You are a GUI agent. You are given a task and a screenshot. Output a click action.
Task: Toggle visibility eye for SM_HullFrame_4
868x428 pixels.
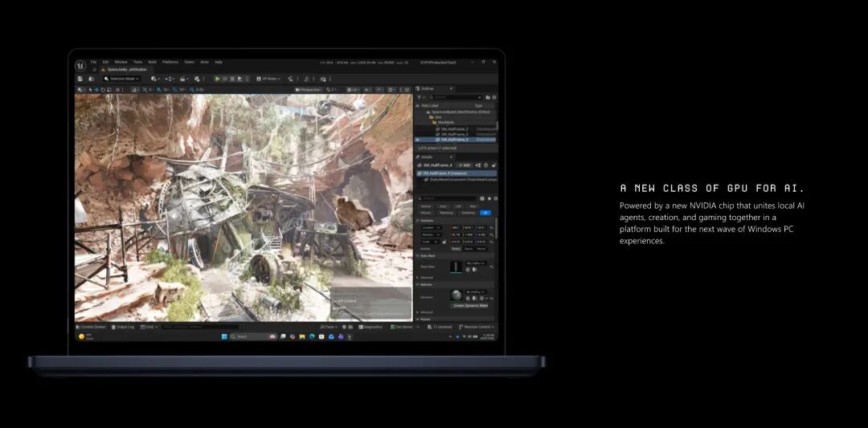pos(418,140)
